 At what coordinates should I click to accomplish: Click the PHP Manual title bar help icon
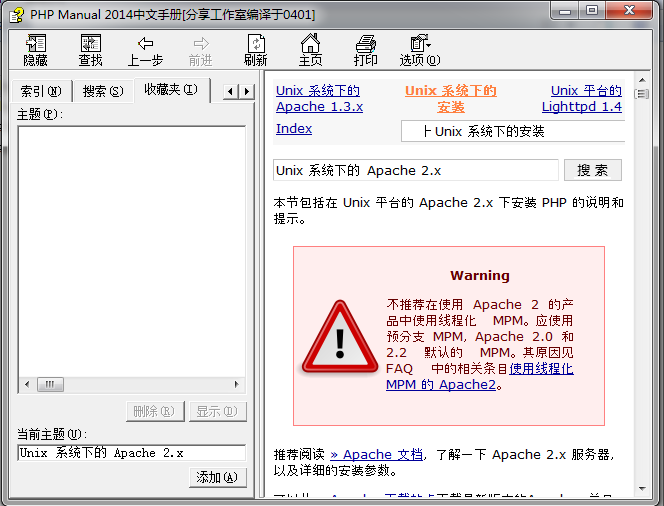click(17, 15)
